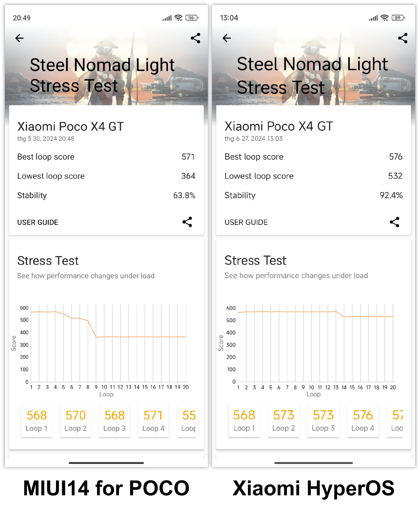Tap header share icon on left screen
The image size is (420, 507).
click(x=195, y=38)
